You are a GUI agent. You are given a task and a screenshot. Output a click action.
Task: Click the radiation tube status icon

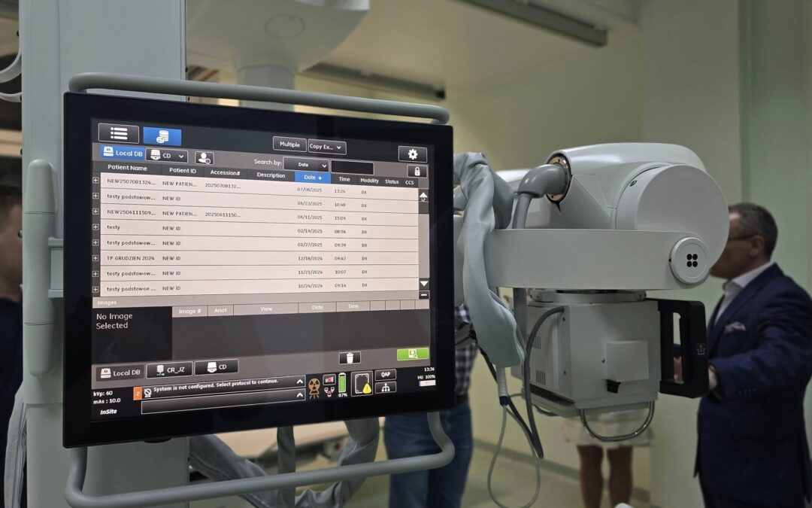click(x=314, y=386)
